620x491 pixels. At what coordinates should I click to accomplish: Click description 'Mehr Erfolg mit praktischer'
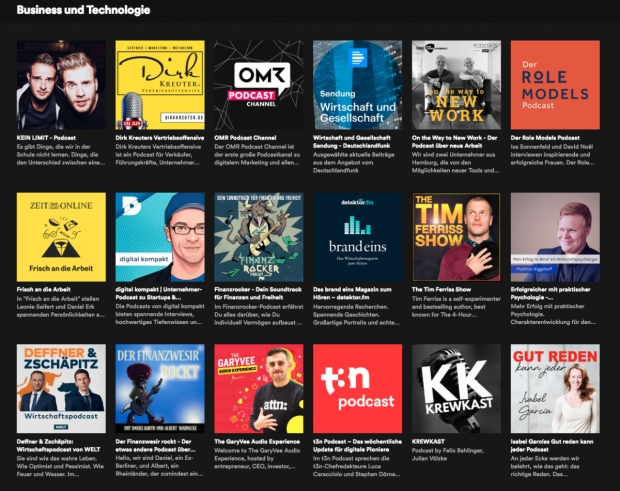coord(554,314)
